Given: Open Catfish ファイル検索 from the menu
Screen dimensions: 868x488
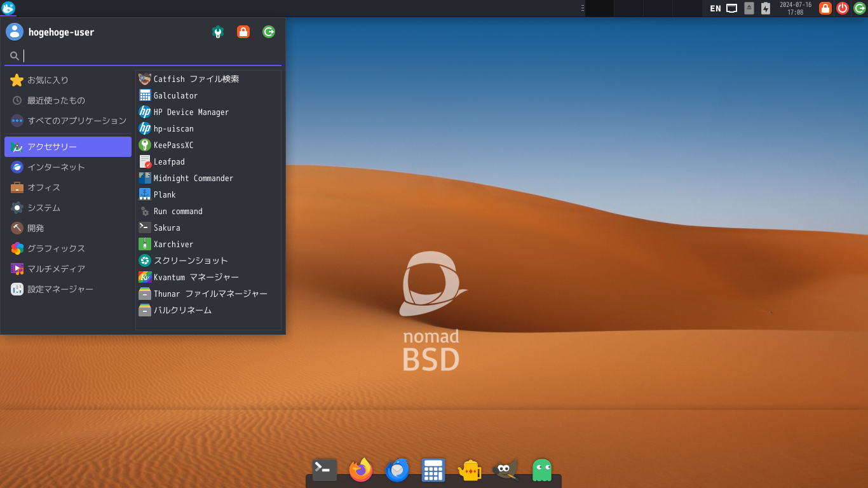Looking at the screenshot, I should tap(208, 79).
